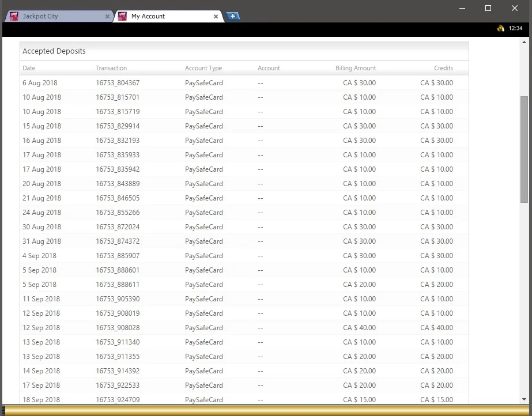This screenshot has width=532, height=416.
Task: Click the 4 Sep 2018 date cell
Action: 39,256
